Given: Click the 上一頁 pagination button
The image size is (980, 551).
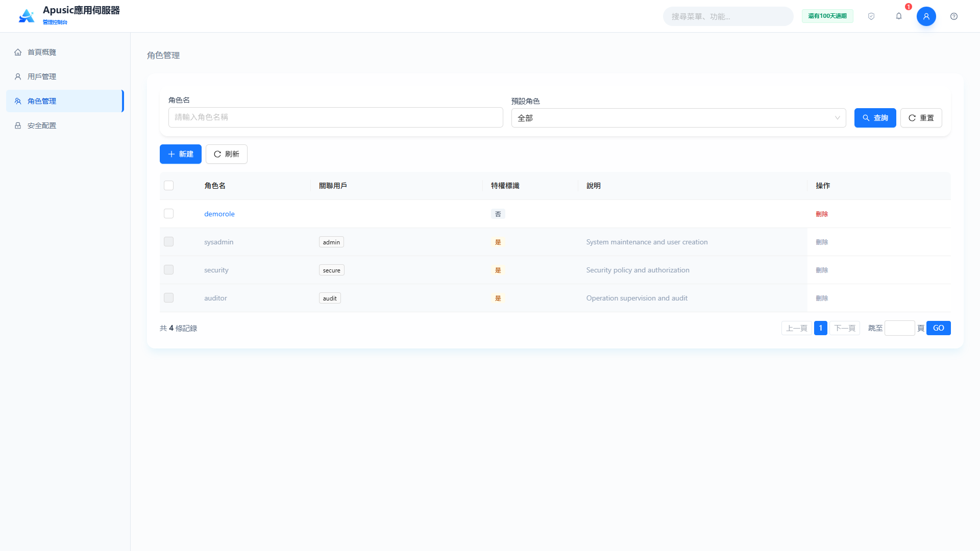Looking at the screenshot, I should tap(797, 328).
